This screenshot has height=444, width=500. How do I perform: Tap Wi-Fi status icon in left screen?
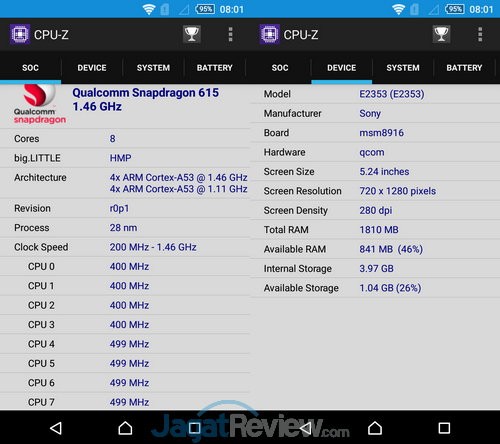pos(149,9)
